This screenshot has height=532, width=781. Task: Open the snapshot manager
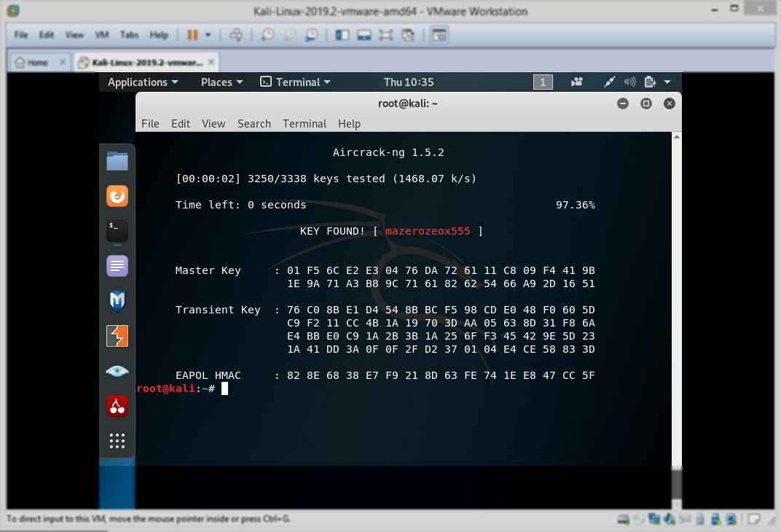[311, 35]
